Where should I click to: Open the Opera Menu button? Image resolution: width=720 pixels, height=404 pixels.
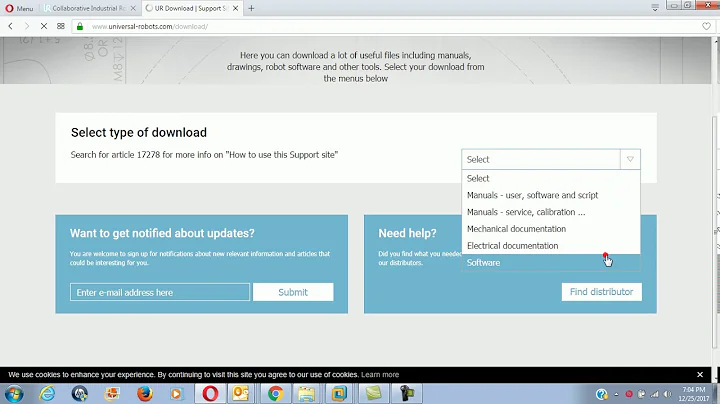point(19,8)
